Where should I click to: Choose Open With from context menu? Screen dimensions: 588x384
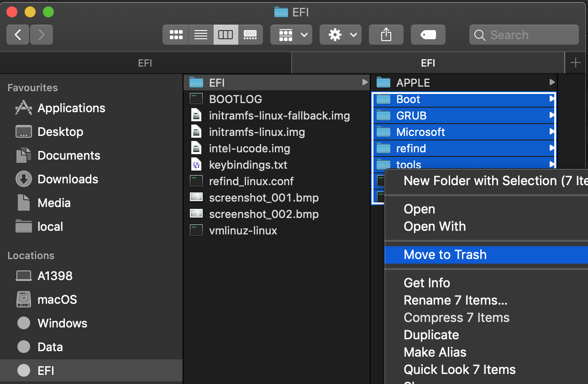click(487, 227)
